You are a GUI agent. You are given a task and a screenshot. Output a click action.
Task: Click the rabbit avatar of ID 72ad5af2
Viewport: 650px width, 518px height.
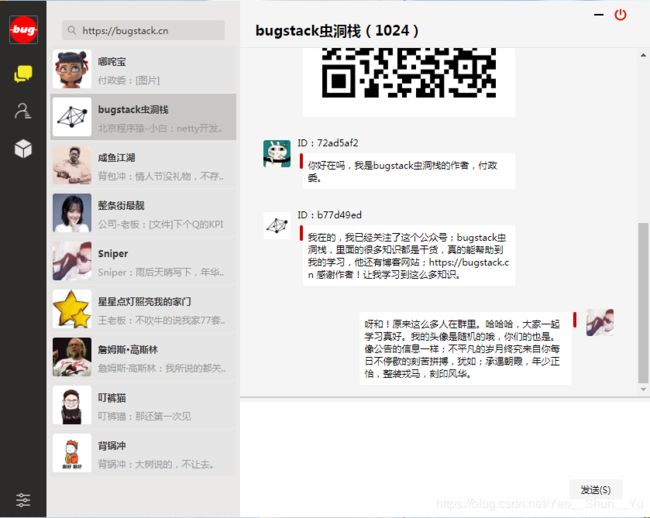pyautogui.click(x=277, y=154)
